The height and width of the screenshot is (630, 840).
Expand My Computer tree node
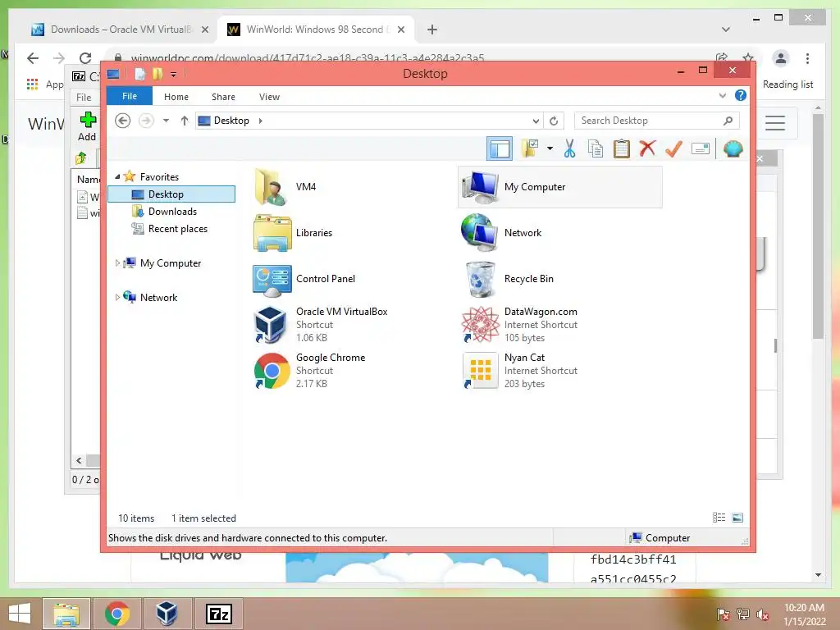click(117, 263)
